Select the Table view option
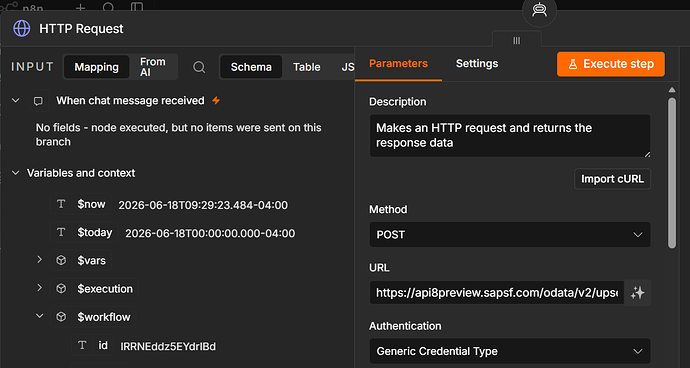690x368 pixels. tap(307, 67)
